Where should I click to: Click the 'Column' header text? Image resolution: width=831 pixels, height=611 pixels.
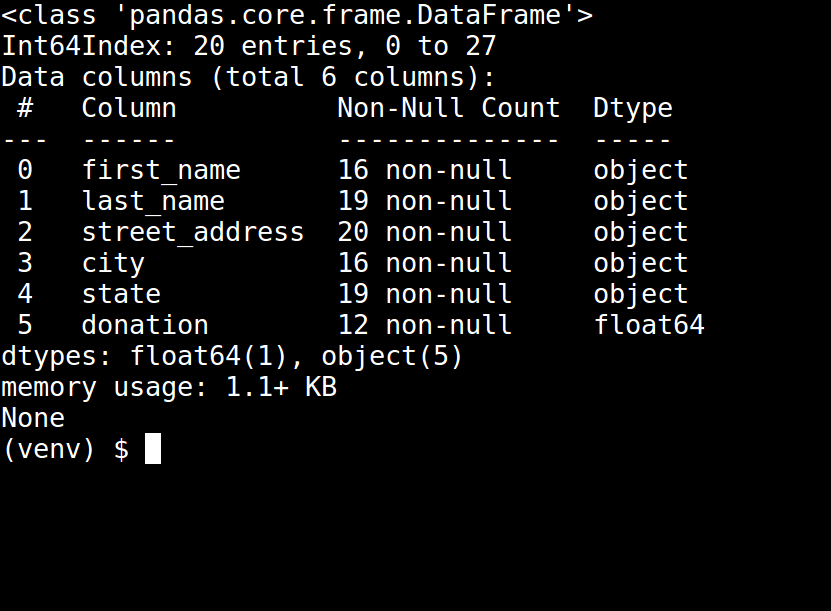tap(129, 108)
